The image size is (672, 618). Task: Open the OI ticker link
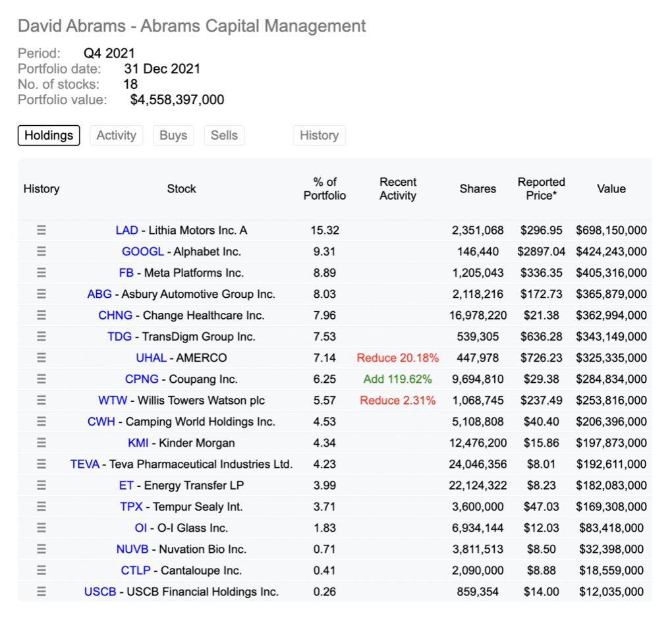coord(141,528)
